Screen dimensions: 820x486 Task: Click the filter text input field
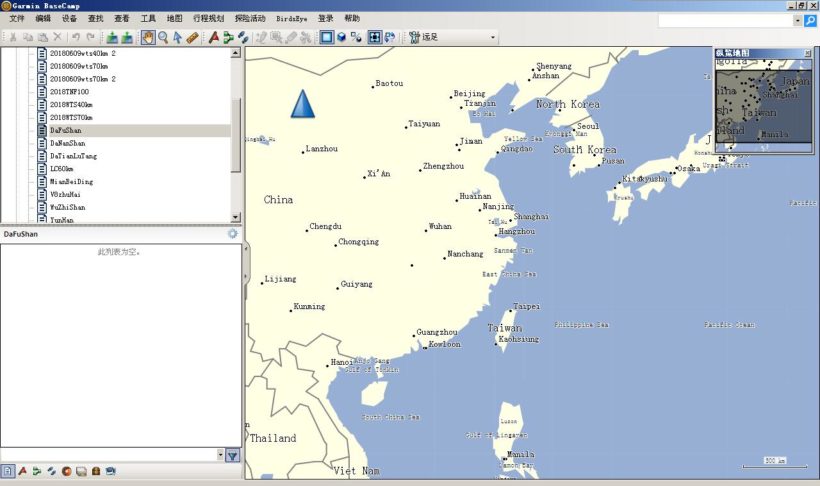pyautogui.click(x=108, y=455)
